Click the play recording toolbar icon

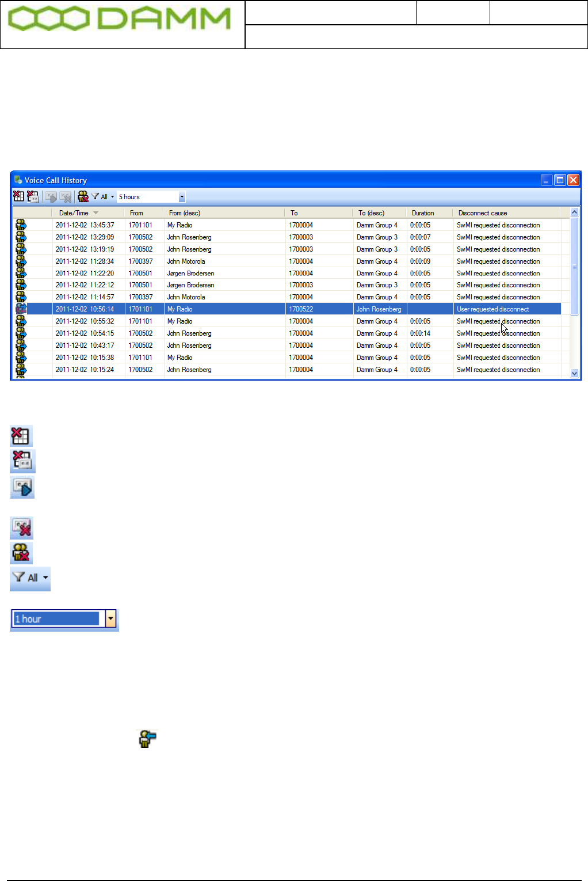click(51, 197)
